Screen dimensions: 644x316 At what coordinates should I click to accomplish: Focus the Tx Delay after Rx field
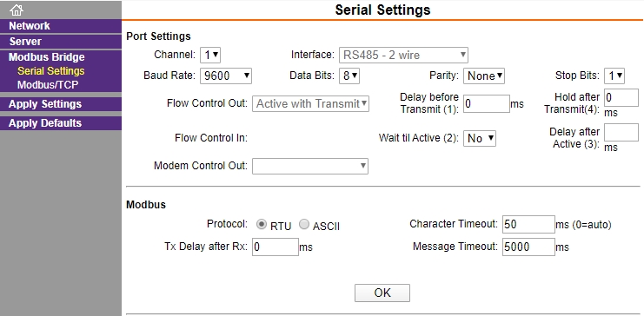(x=276, y=247)
